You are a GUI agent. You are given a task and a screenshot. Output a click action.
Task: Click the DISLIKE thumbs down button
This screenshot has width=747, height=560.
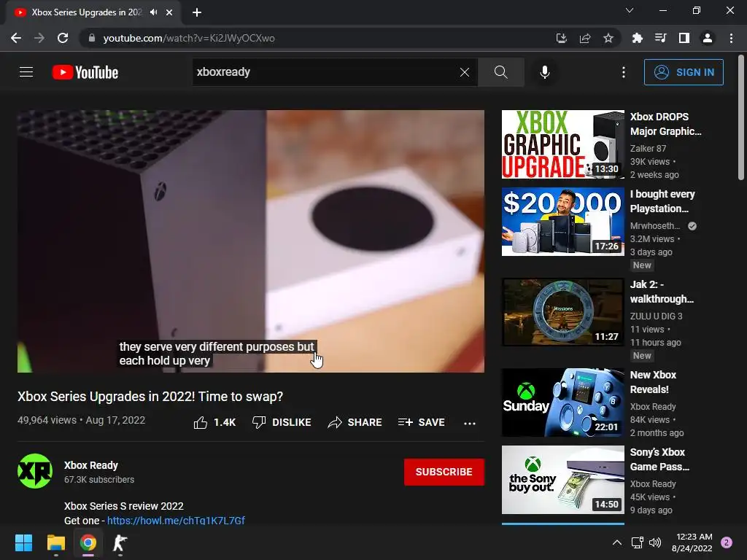click(282, 422)
